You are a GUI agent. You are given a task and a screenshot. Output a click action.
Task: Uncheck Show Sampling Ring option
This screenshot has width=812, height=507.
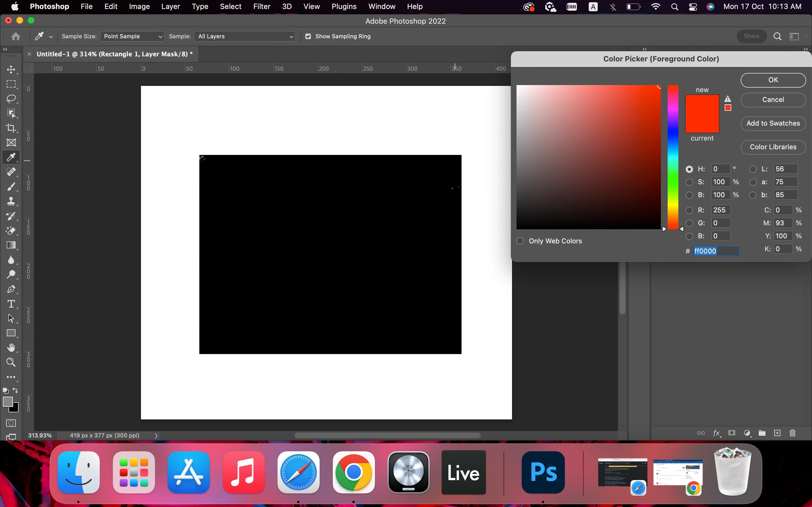click(x=308, y=36)
